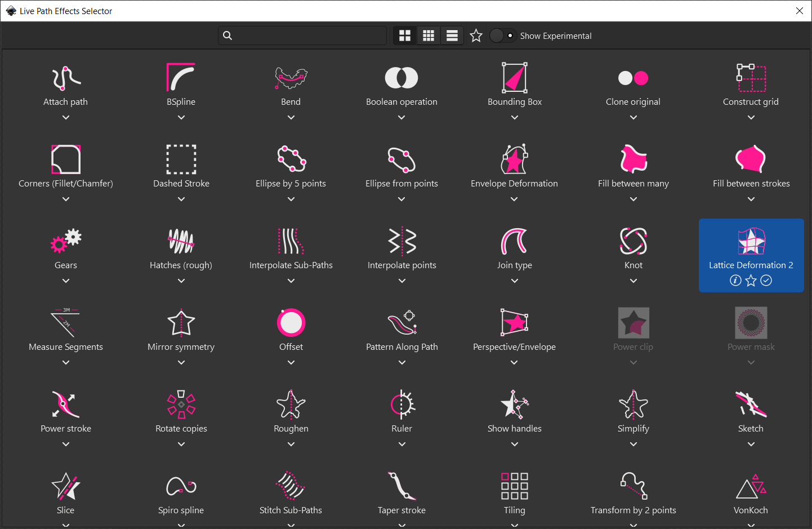Viewport: 812px width, 529px height.
Task: Click the Ellipse from points label
Action: [401, 184]
